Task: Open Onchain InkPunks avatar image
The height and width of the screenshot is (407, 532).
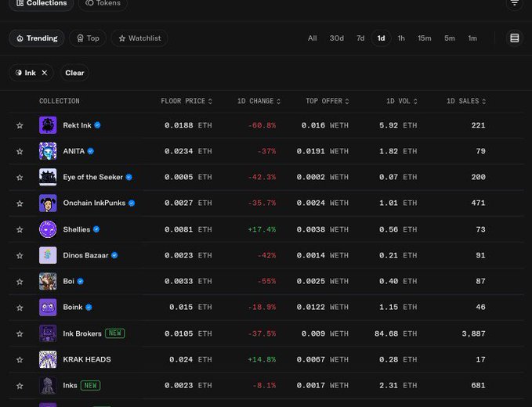Action: pyautogui.click(x=48, y=203)
